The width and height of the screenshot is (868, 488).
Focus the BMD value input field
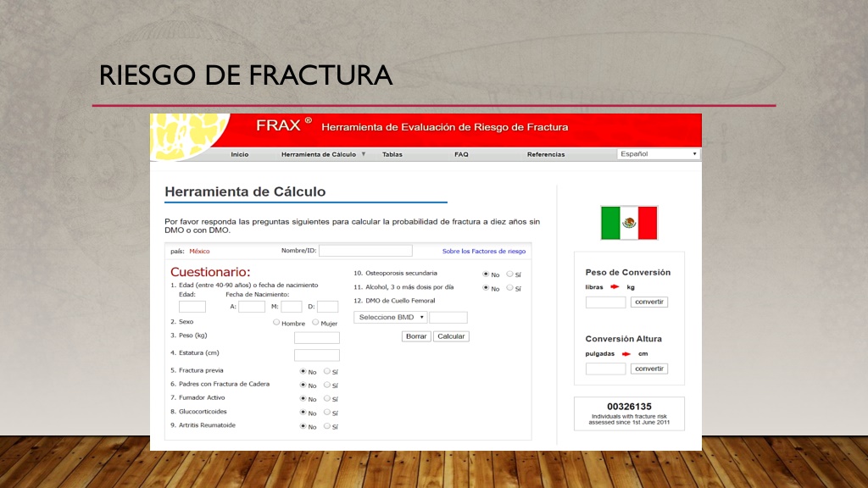(x=448, y=318)
